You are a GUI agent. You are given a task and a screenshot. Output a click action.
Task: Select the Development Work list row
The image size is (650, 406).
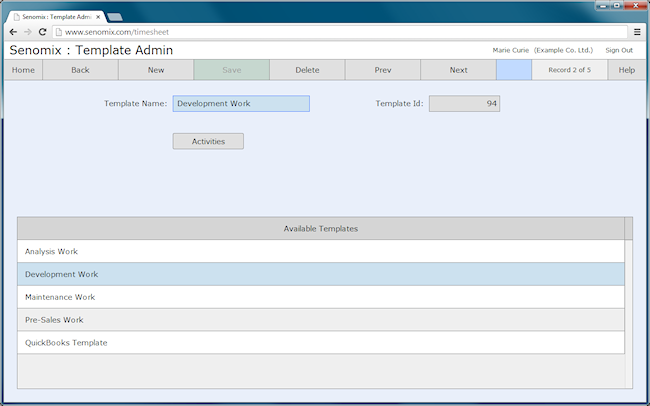pyautogui.click(x=321, y=274)
